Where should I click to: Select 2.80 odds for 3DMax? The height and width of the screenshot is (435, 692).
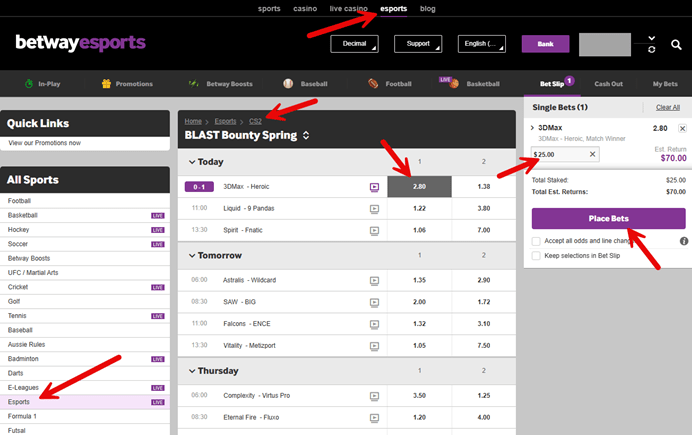point(419,186)
